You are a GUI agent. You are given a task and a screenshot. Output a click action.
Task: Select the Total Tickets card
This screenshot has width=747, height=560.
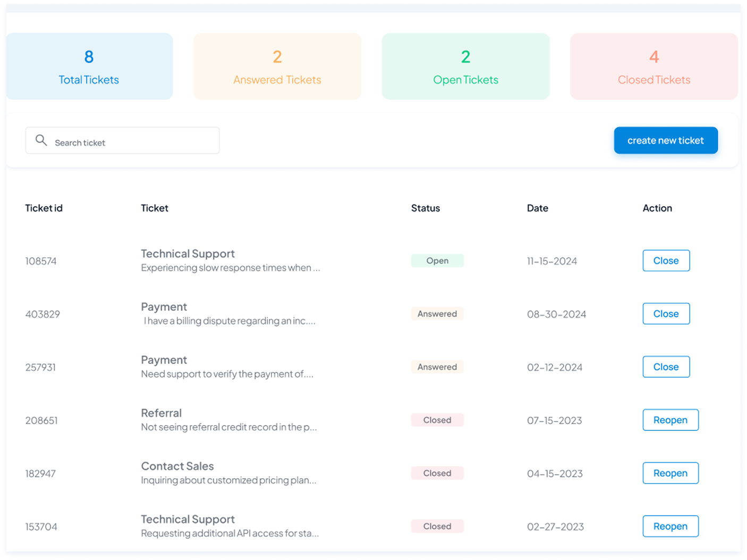(89, 67)
